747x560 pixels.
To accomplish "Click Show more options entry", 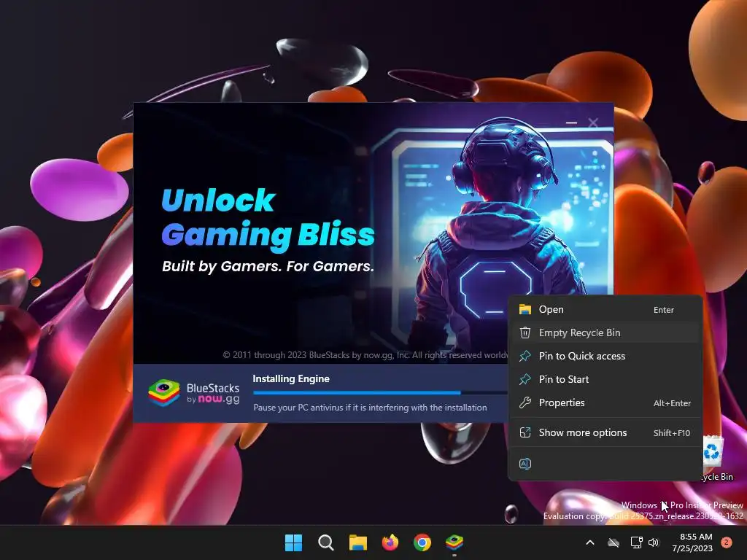I will pyautogui.click(x=605, y=433).
